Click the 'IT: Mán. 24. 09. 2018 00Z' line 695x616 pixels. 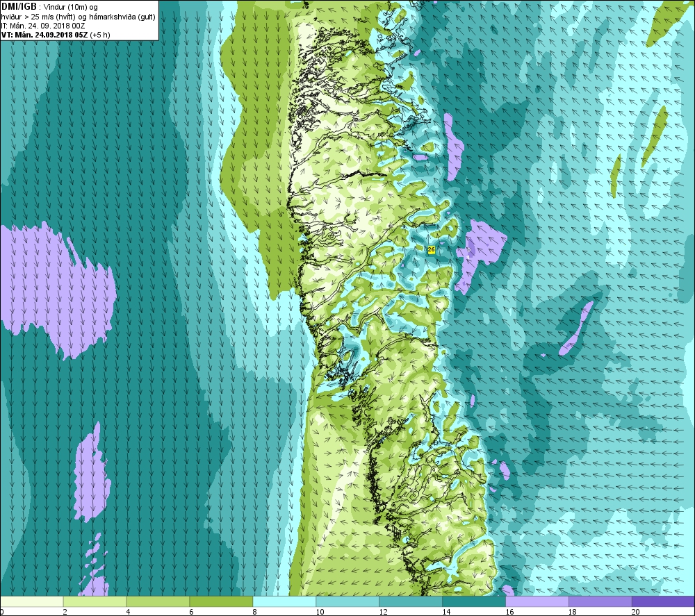(x=43, y=26)
